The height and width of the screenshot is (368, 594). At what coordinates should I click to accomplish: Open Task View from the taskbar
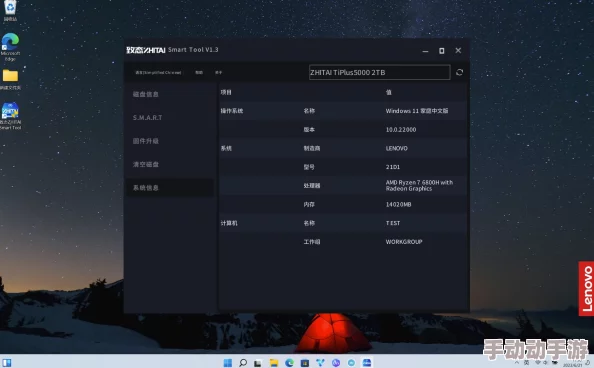pos(258,363)
